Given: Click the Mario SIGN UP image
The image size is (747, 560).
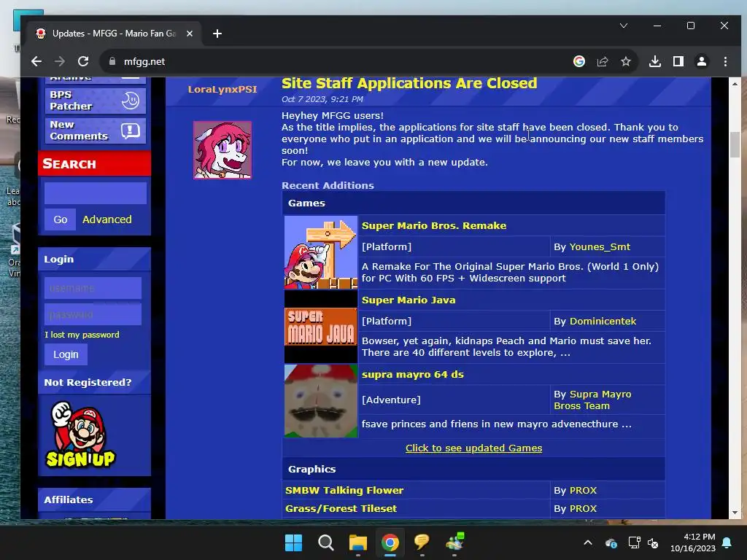Looking at the screenshot, I should [80, 435].
